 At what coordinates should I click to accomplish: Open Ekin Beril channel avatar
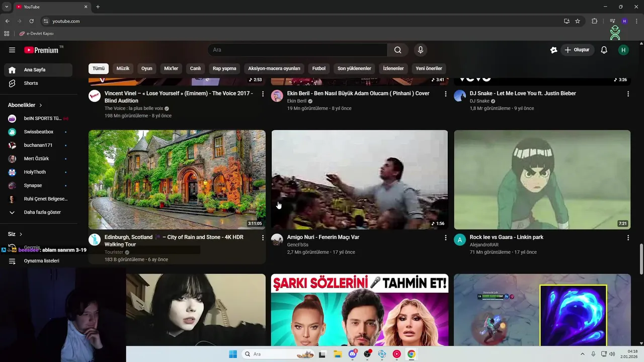pyautogui.click(x=277, y=96)
